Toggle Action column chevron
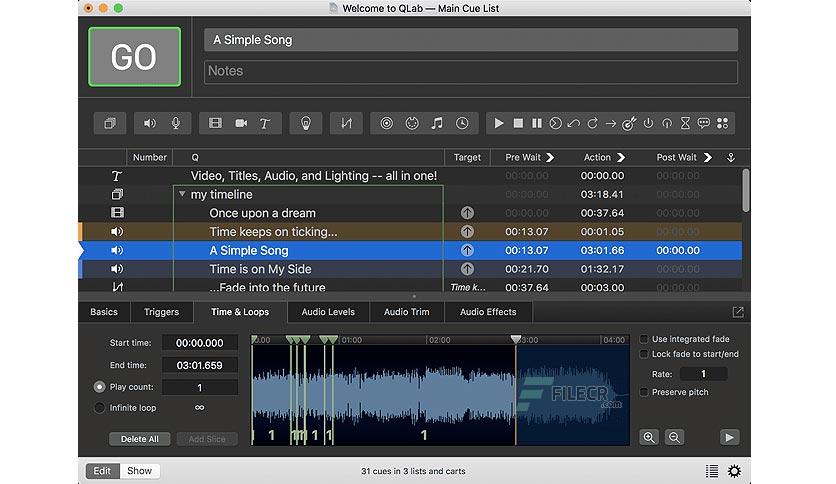The height and width of the screenshot is (484, 836). pyautogui.click(x=621, y=158)
